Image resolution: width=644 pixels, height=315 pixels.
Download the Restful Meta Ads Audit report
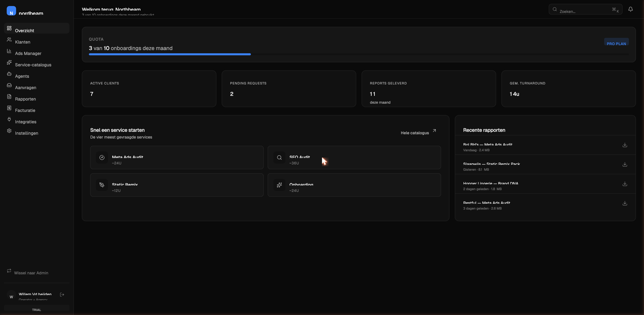[x=625, y=203]
